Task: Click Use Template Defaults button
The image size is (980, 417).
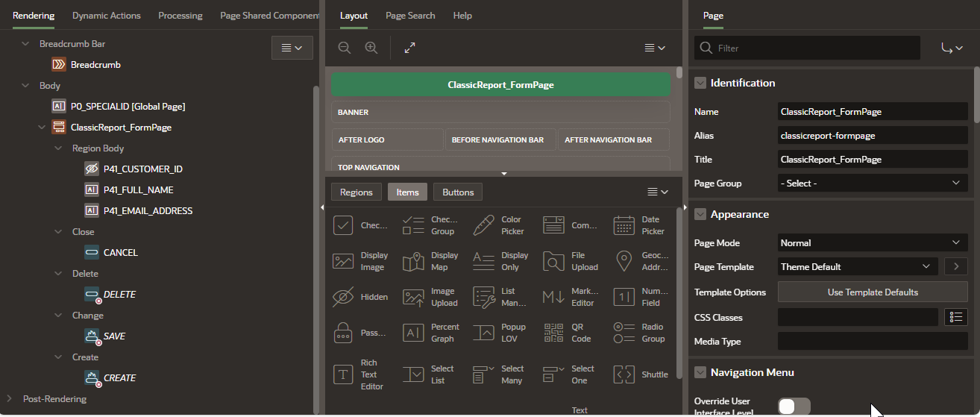Action: (873, 292)
